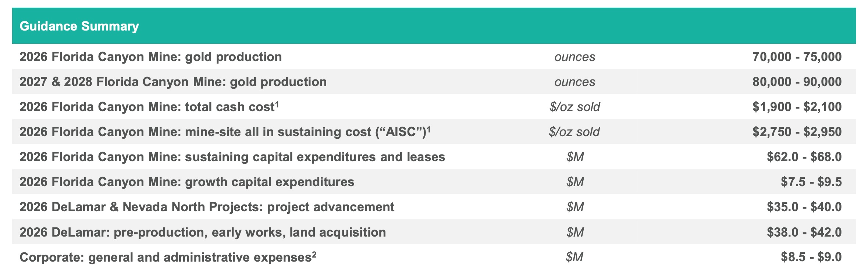
Task: Click the $2,750 - $2,950 AISC value
Action: pyautogui.click(x=797, y=132)
